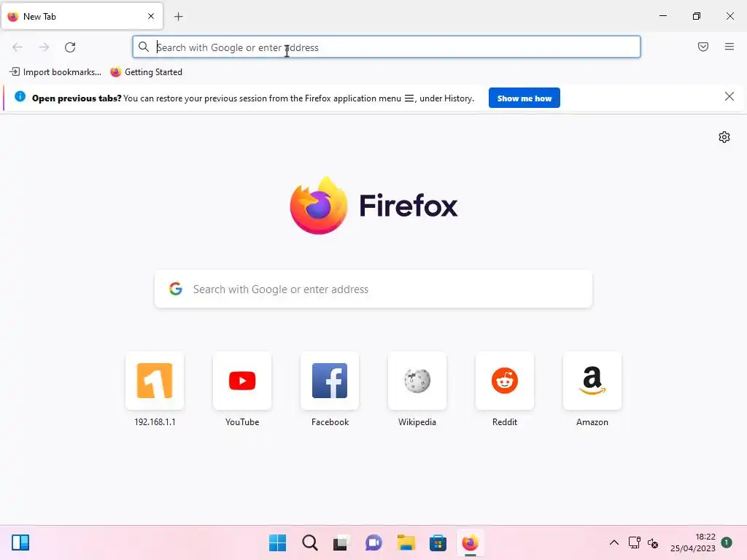This screenshot has height=560, width=747.
Task: Click the Firefox icon in the taskbar
Action: point(470,542)
